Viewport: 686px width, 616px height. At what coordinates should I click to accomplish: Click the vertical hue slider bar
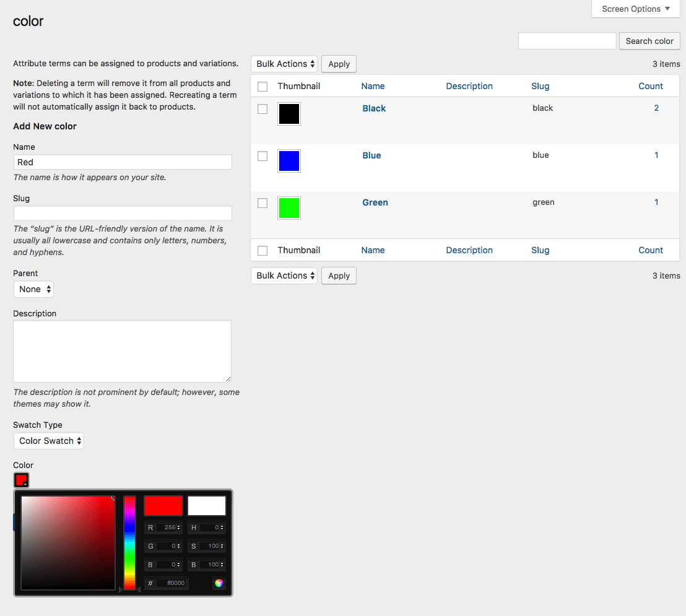pyautogui.click(x=129, y=542)
